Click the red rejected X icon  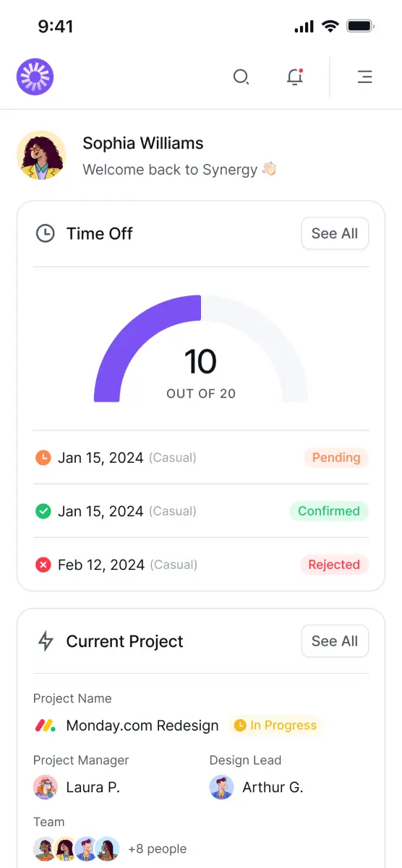(x=43, y=565)
